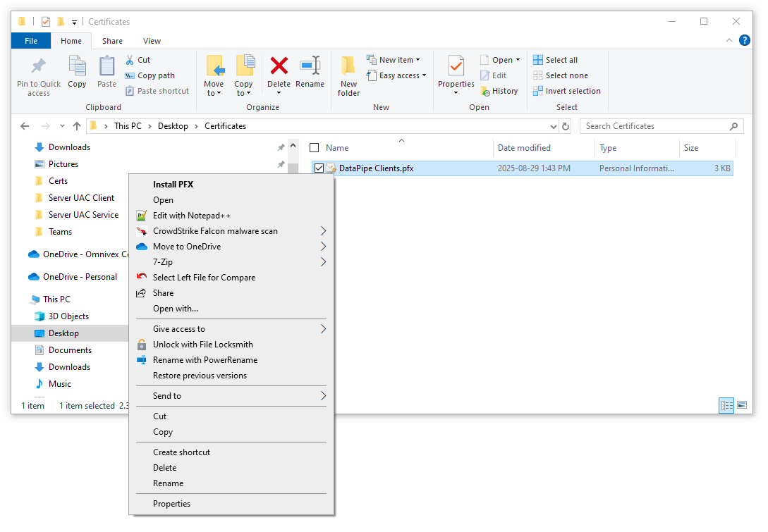Image resolution: width=768 pixels, height=532 pixels.
Task: Expand the New item dropdown
Action: tap(394, 59)
